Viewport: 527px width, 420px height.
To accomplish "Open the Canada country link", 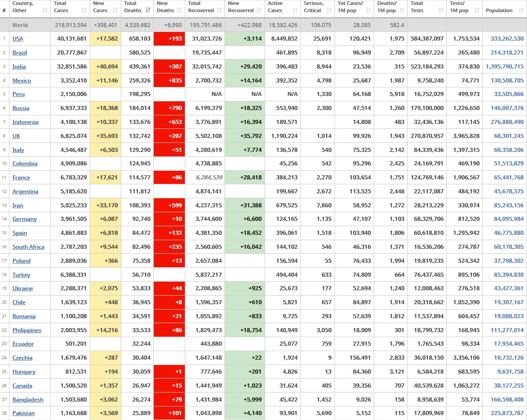I will pos(22,386).
